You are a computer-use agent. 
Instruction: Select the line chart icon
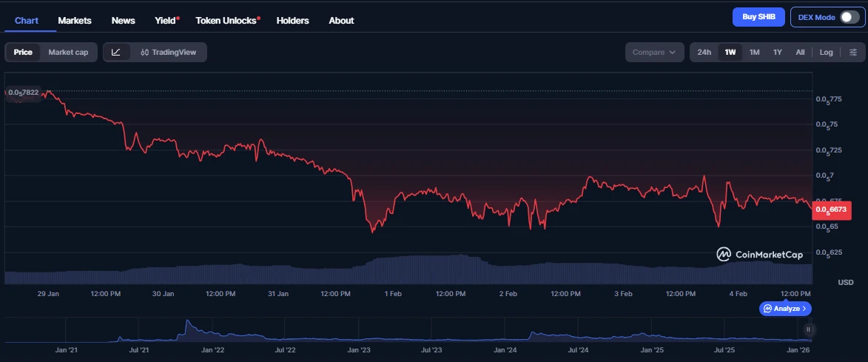(116, 52)
